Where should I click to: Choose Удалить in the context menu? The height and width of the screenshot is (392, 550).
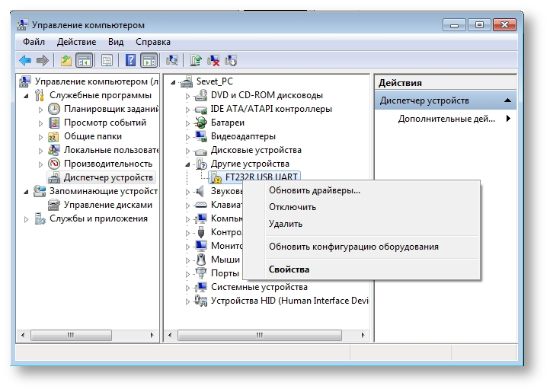tap(361, 224)
